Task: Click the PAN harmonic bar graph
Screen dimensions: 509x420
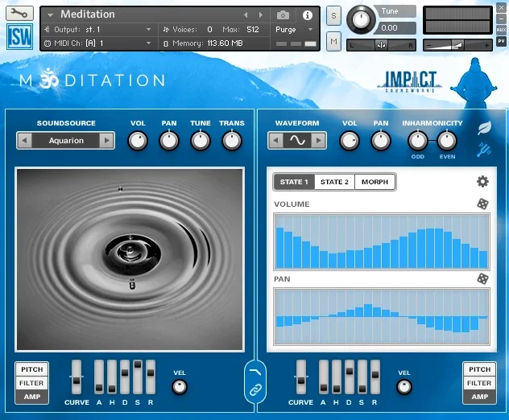Action: click(382, 316)
